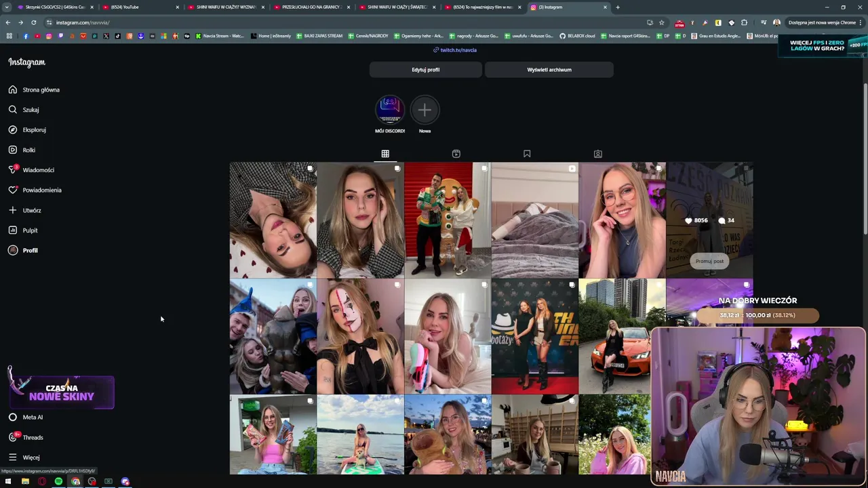Click the Promuj post button
The image size is (868, 488).
pos(709,261)
